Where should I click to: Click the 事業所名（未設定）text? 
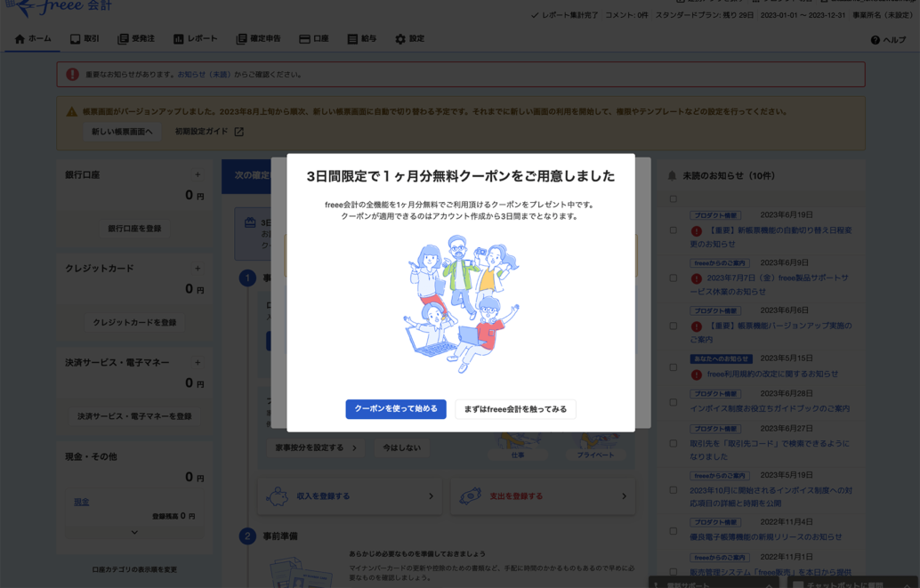(x=883, y=15)
